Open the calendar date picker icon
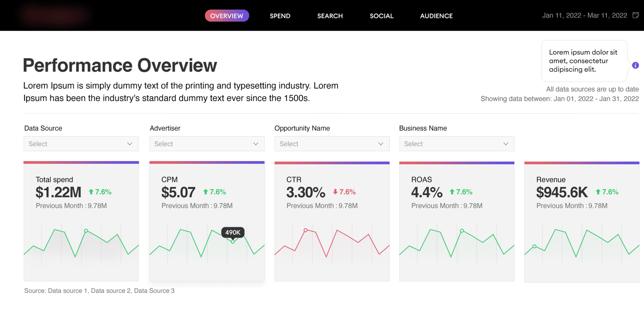The image size is (644, 315). (636, 15)
